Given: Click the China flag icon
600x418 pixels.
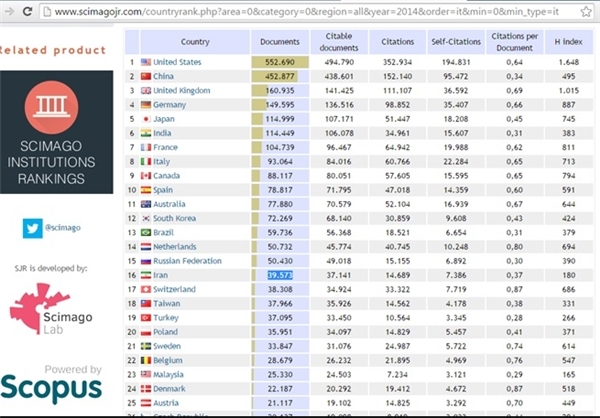Looking at the screenshot, I should click(146, 76).
